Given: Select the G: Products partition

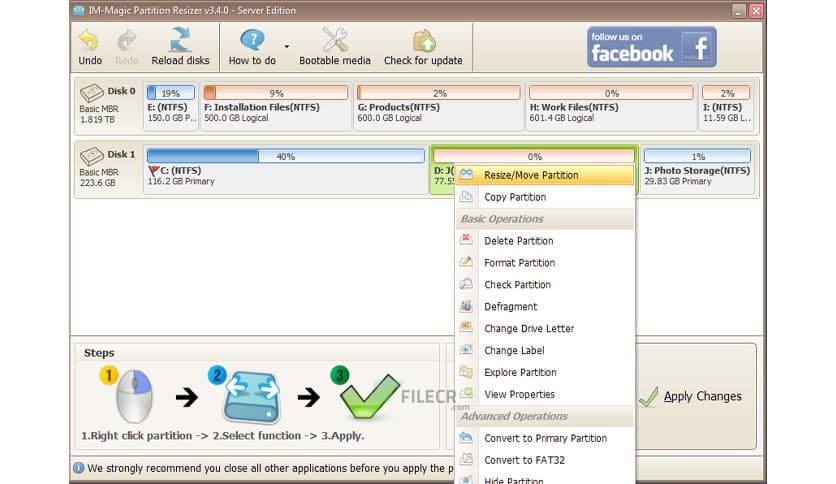Looking at the screenshot, I should point(438,106).
